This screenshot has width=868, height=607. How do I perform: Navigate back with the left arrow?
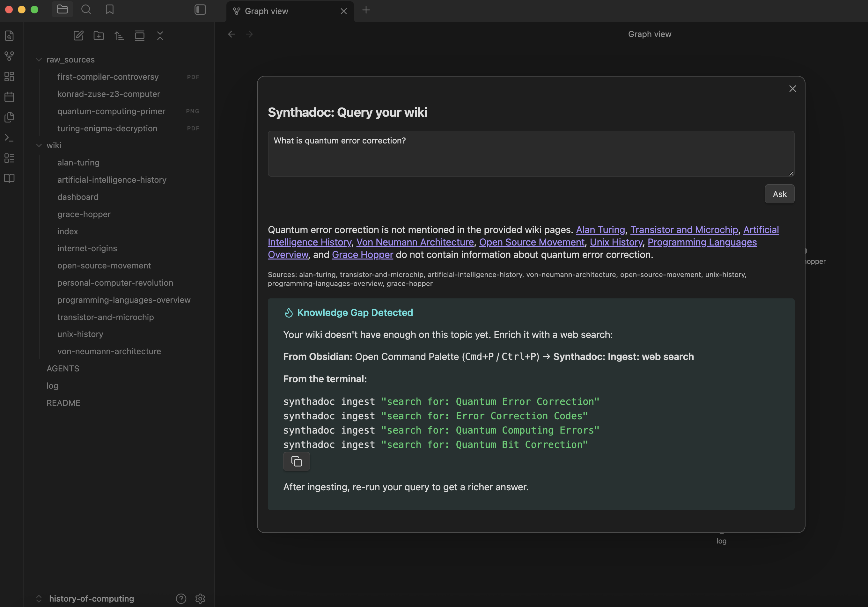[x=232, y=34]
